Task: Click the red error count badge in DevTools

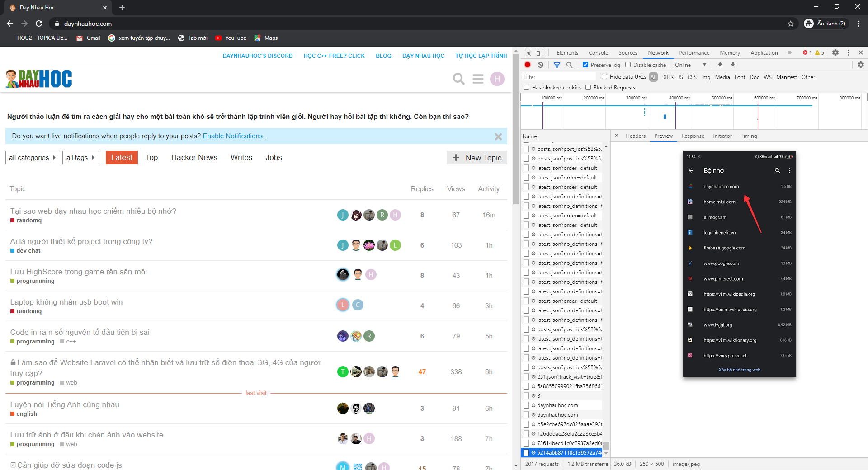Action: point(807,52)
